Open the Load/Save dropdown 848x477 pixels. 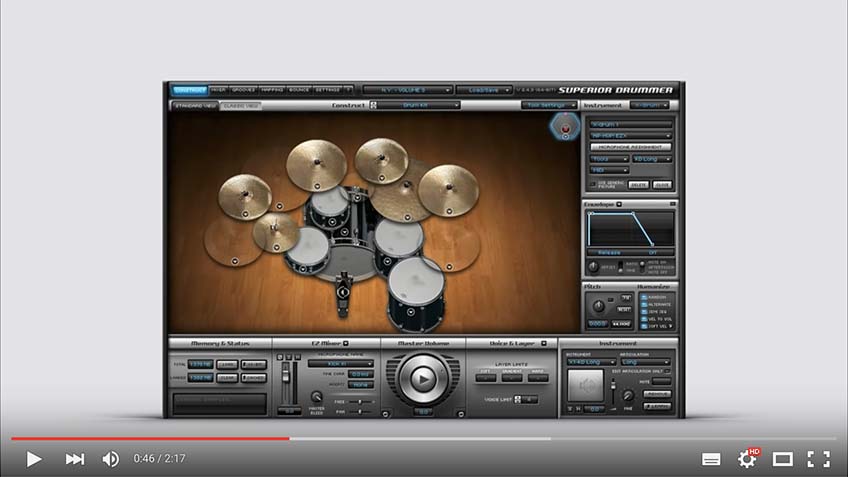coord(483,90)
